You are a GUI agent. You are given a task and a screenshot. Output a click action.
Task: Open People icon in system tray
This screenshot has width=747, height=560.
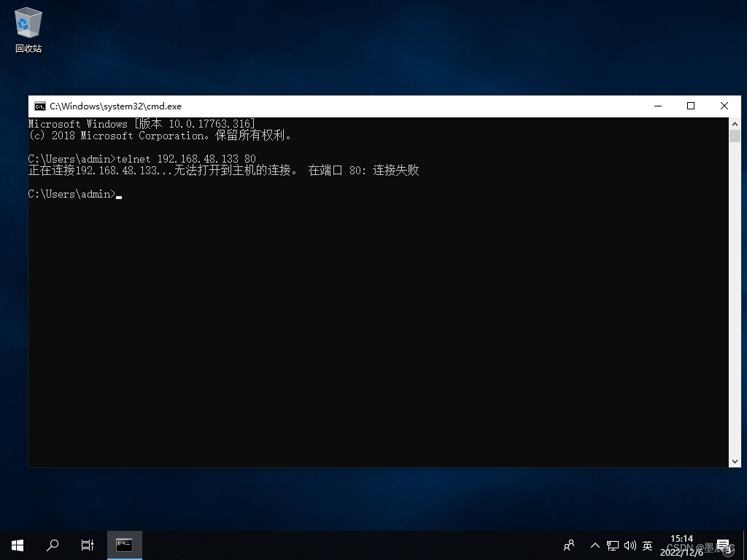[569, 545]
